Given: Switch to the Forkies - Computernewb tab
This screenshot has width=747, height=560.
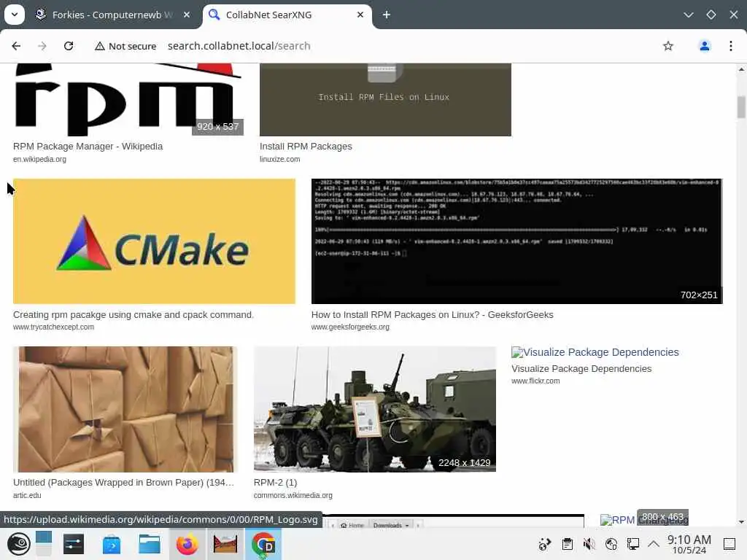Looking at the screenshot, I should coord(112,15).
